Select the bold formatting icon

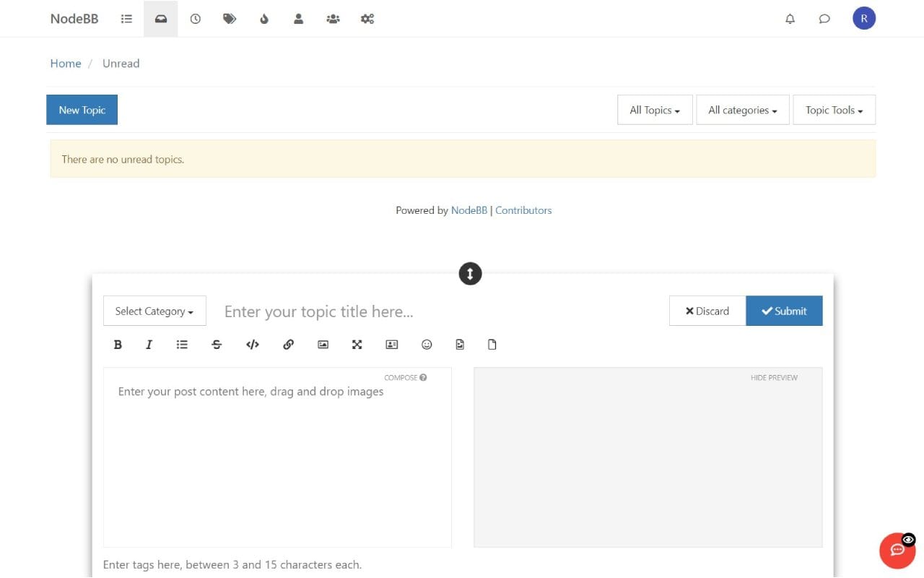pyautogui.click(x=118, y=345)
